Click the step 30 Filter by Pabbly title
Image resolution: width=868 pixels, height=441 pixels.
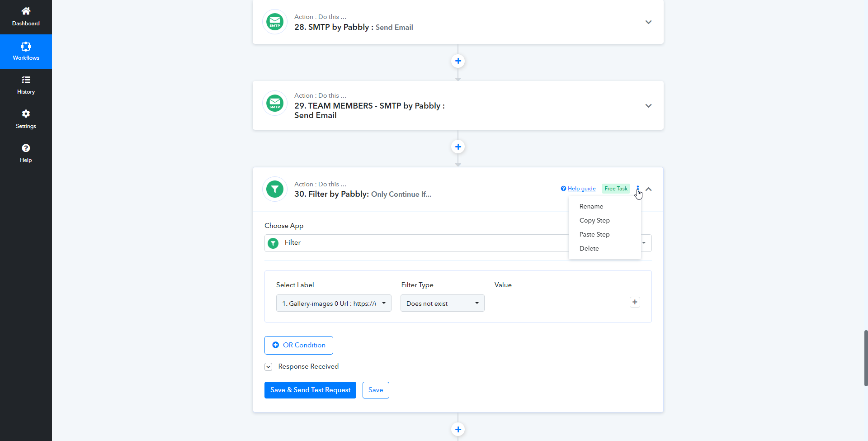coord(363,194)
